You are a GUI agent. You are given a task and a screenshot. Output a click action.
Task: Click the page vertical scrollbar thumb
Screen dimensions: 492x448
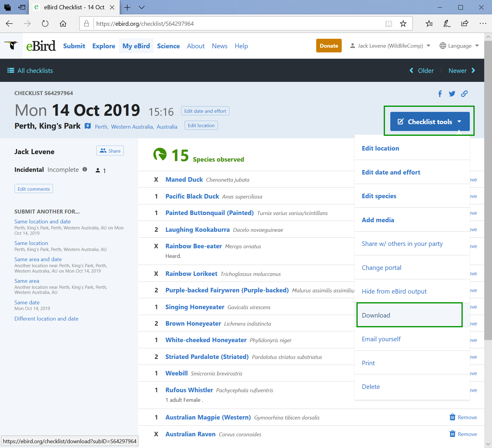488,190
